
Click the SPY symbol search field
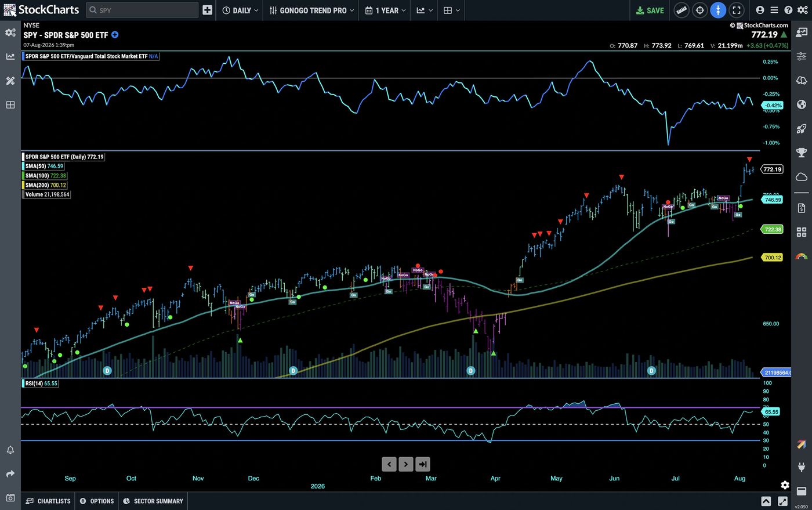(x=142, y=10)
